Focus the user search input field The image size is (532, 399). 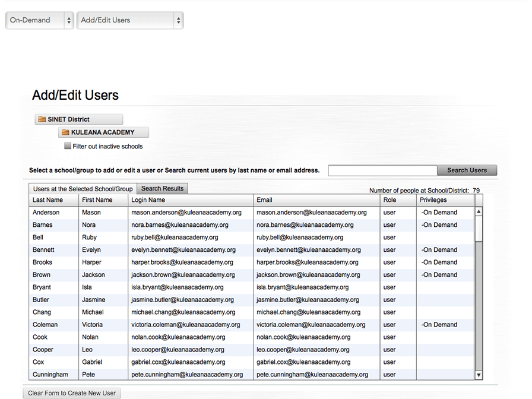pos(383,170)
